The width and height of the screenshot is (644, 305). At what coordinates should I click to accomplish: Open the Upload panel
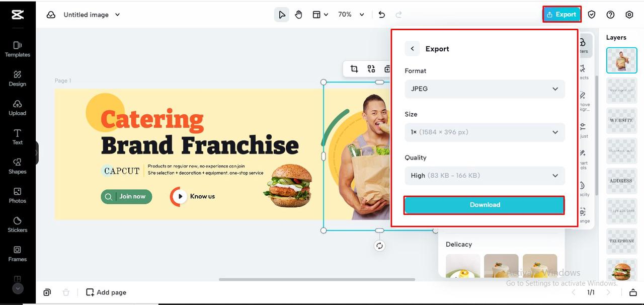18,108
